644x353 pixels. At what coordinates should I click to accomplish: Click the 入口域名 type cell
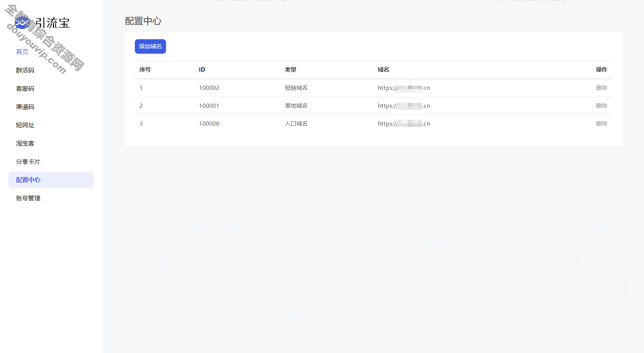pyautogui.click(x=296, y=124)
